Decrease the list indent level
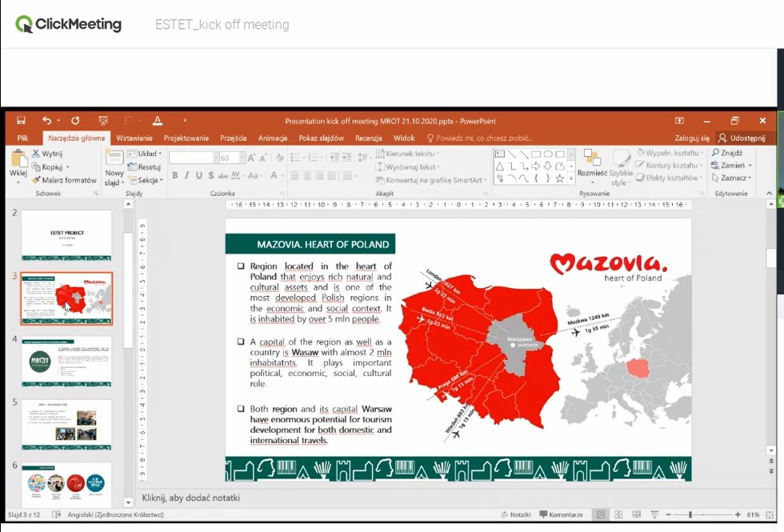784x532 pixels. click(x=334, y=158)
